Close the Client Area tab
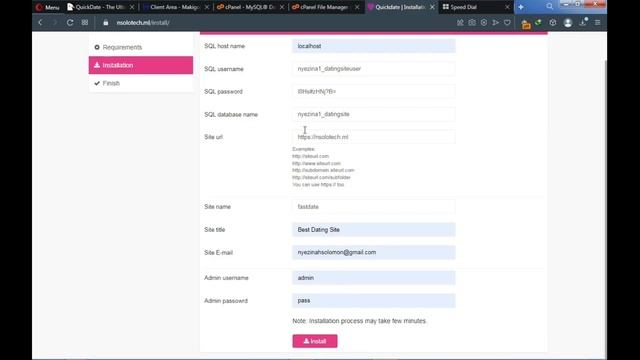Screen dimensions: 640x360 point(207,7)
